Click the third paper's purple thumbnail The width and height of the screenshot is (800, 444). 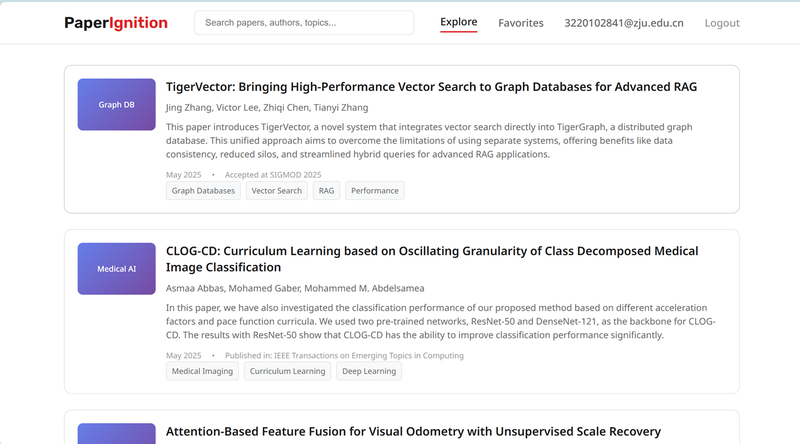tap(116, 434)
